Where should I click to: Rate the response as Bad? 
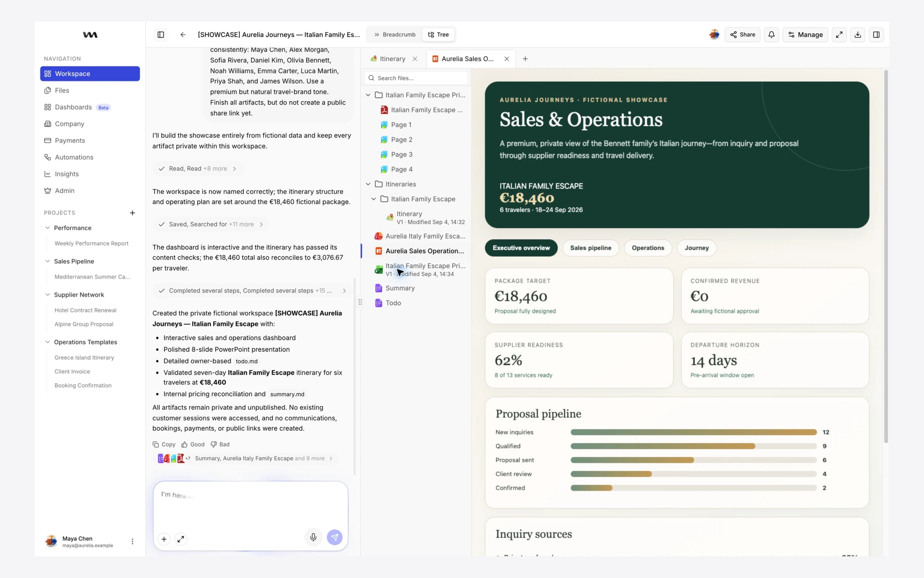pyautogui.click(x=220, y=445)
